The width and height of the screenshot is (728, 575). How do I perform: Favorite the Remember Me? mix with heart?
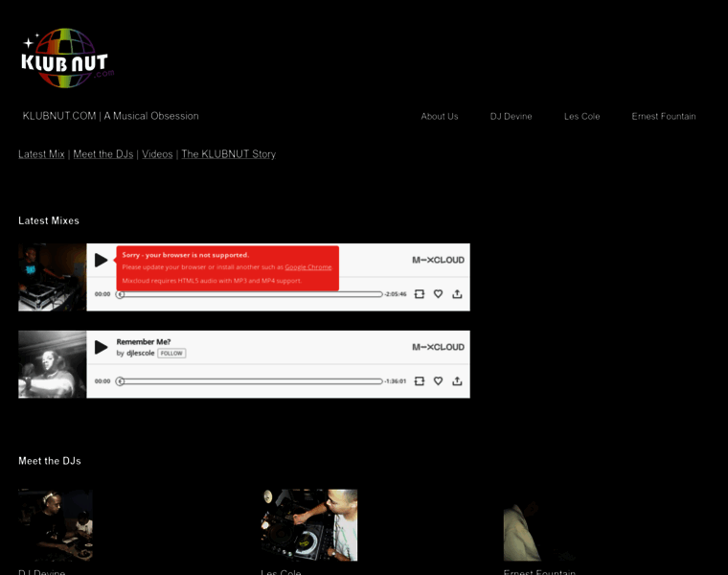coord(438,380)
